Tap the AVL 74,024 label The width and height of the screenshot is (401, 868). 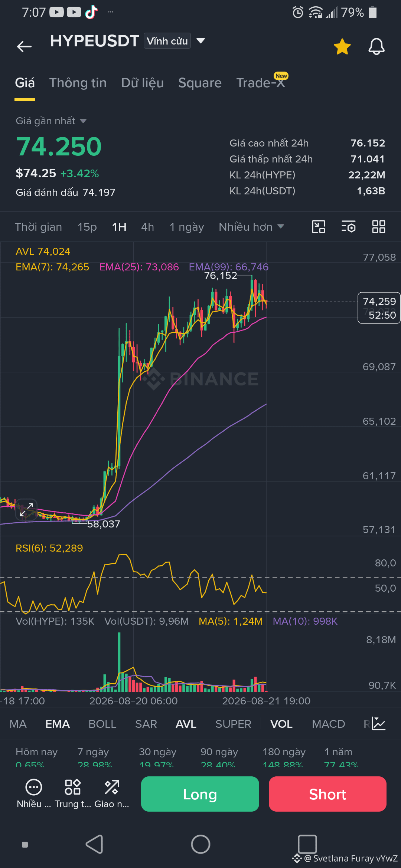[x=43, y=251]
